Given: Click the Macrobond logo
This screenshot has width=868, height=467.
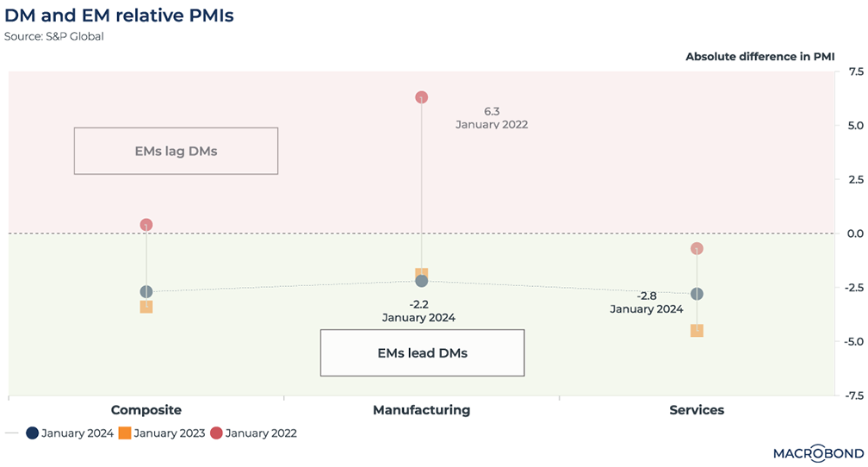Looking at the screenshot, I should point(813,451).
